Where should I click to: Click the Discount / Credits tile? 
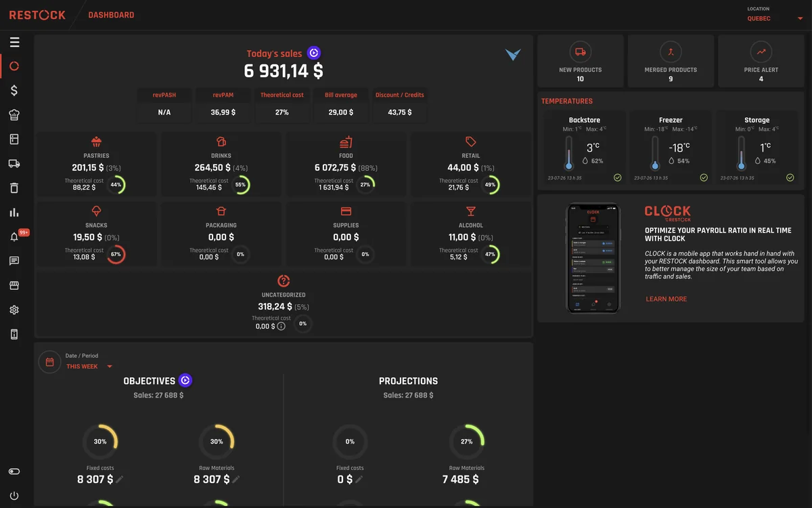pyautogui.click(x=399, y=105)
